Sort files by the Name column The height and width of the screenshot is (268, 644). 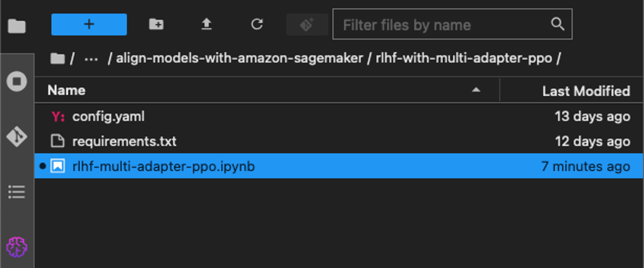point(67,90)
